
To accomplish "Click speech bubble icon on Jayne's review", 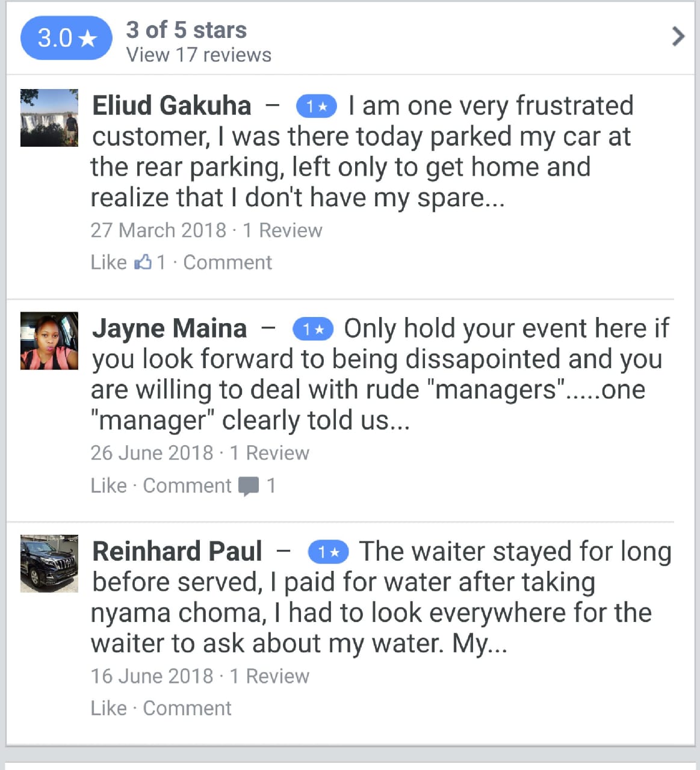I will pos(249,485).
